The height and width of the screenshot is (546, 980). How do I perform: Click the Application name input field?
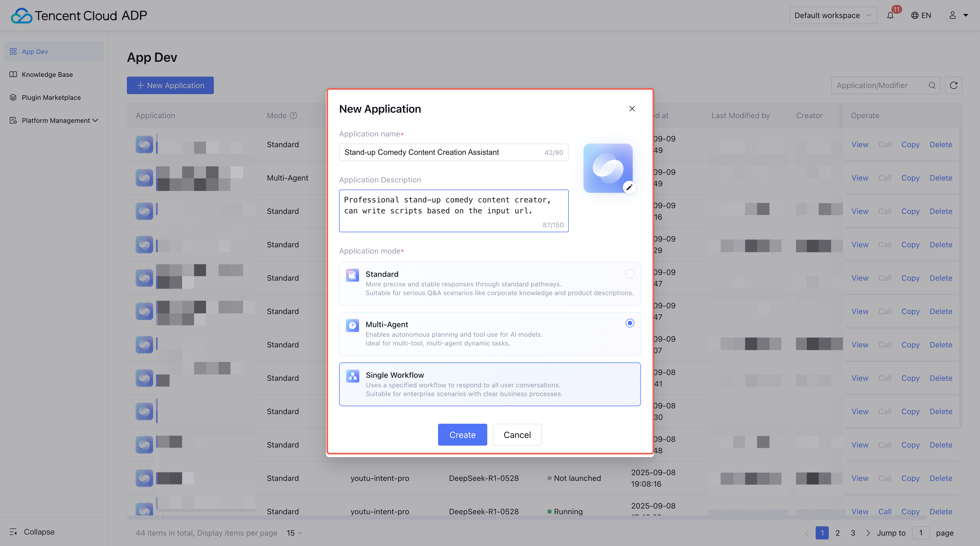pos(441,152)
